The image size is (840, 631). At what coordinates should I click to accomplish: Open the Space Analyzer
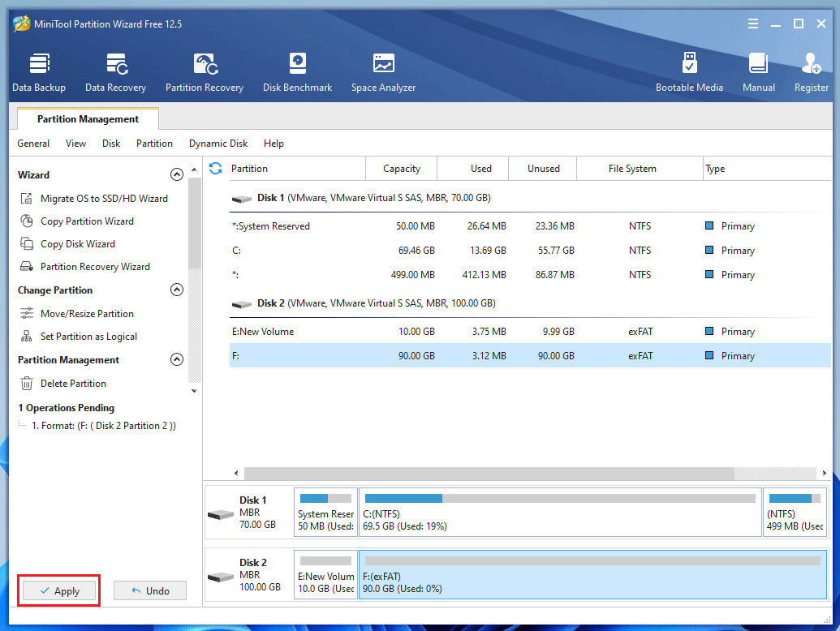[384, 72]
